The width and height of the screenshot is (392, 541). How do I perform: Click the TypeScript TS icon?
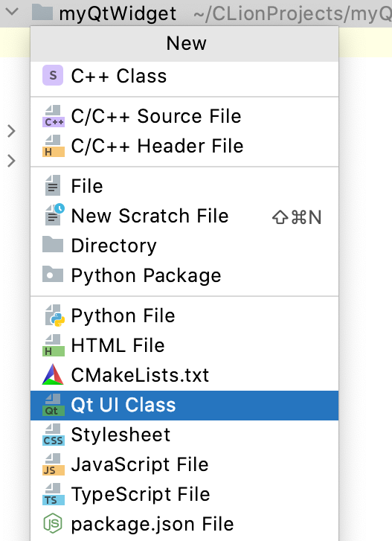click(54, 494)
